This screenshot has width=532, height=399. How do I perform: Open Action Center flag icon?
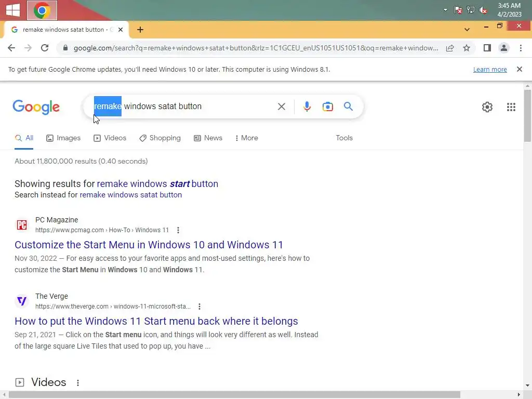(x=458, y=10)
